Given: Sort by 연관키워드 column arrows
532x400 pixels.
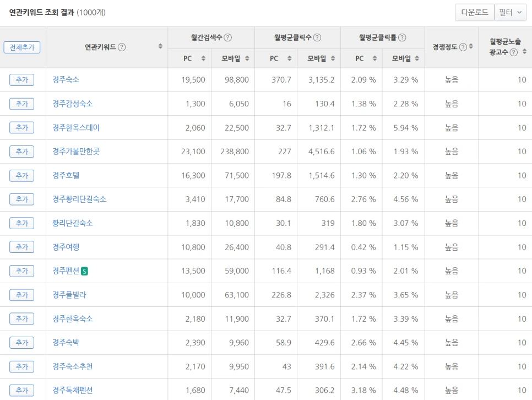Looking at the screenshot, I should tap(160, 46).
